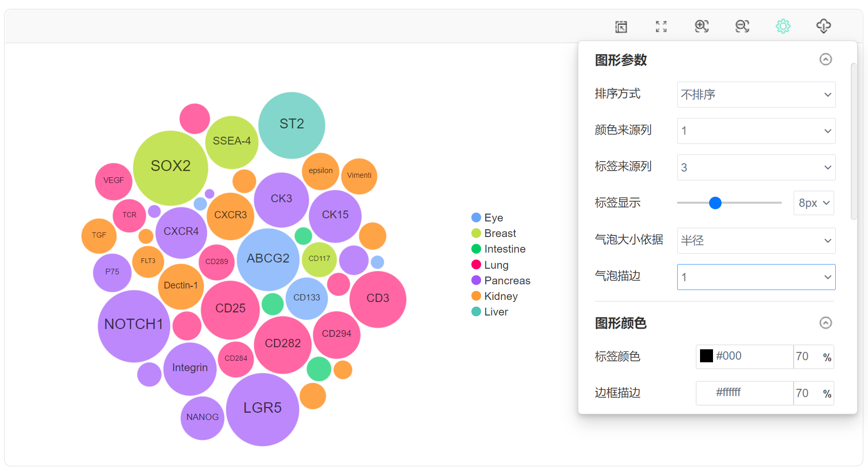
Task: Collapse the 图形颜色 section
Action: click(x=825, y=323)
